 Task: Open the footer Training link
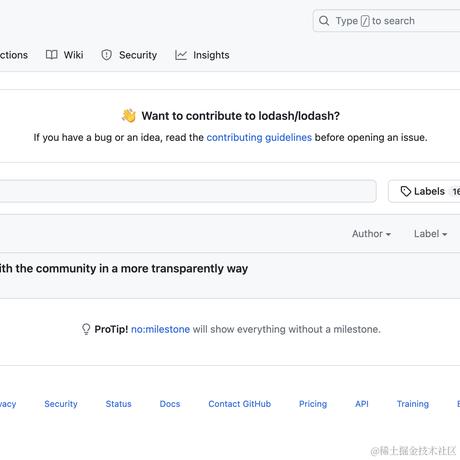(x=413, y=404)
